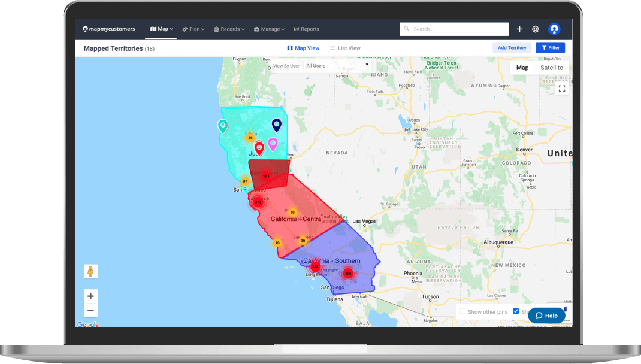
Task: Open the Filter button
Action: [551, 48]
